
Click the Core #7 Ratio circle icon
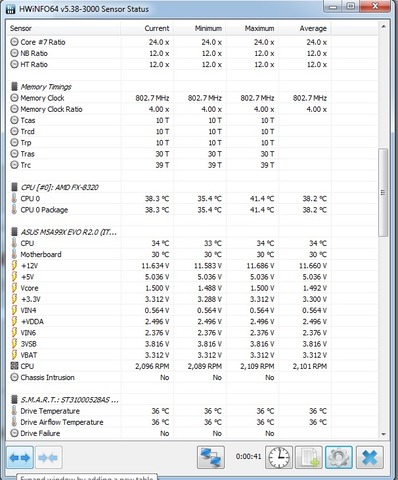pos(14,42)
